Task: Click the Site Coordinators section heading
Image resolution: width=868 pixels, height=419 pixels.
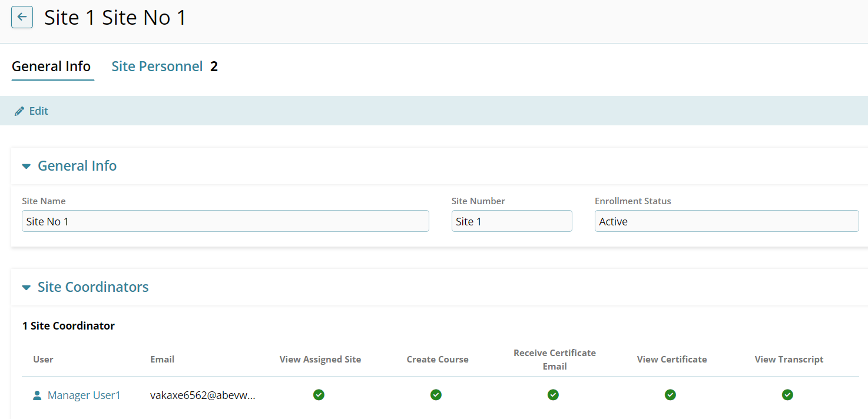Action: [x=93, y=287]
